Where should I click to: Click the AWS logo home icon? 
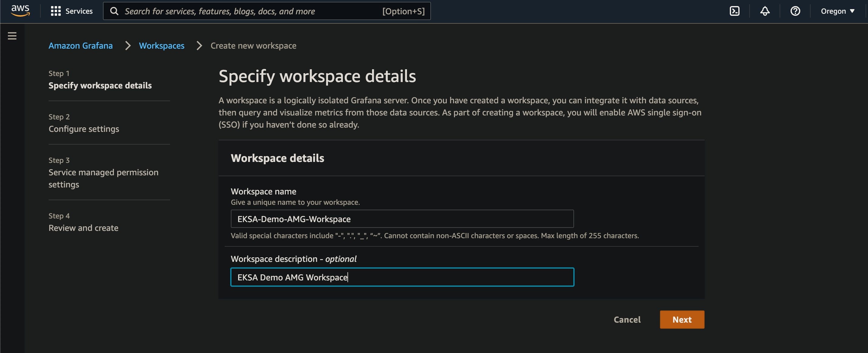pos(20,11)
